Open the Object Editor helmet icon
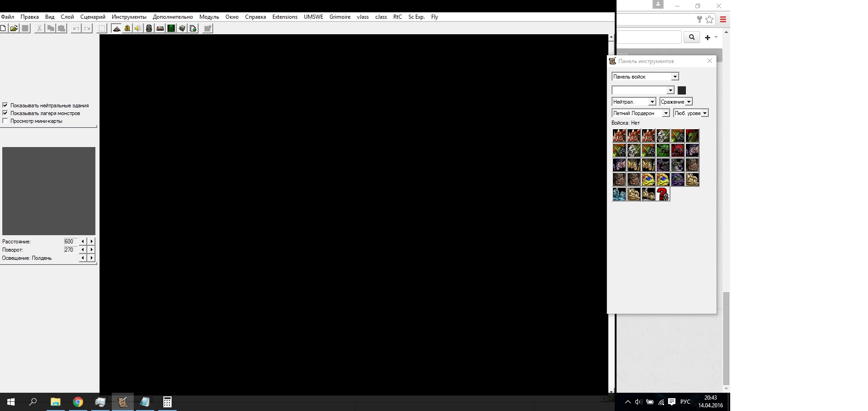 pyautogui.click(x=149, y=28)
